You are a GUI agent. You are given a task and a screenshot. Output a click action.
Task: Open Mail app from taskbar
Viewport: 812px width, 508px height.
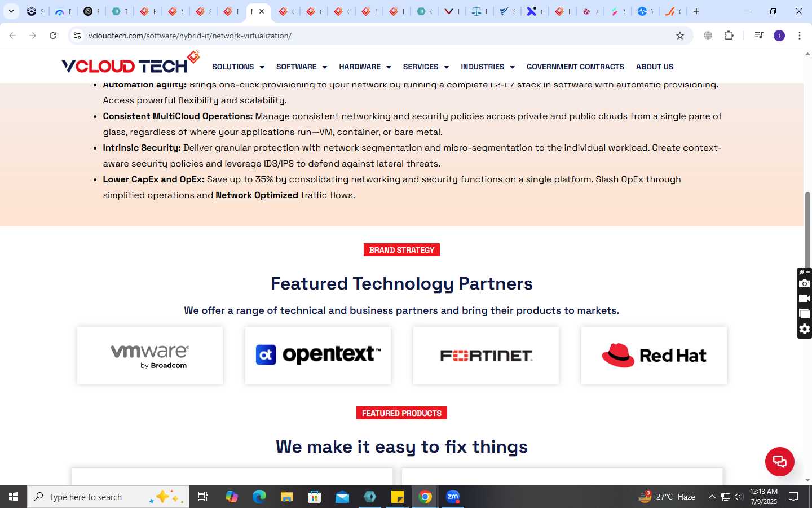click(342, 497)
